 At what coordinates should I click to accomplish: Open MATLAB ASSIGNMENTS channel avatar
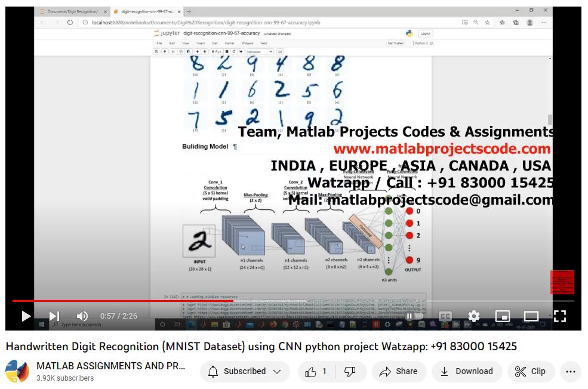(17, 371)
